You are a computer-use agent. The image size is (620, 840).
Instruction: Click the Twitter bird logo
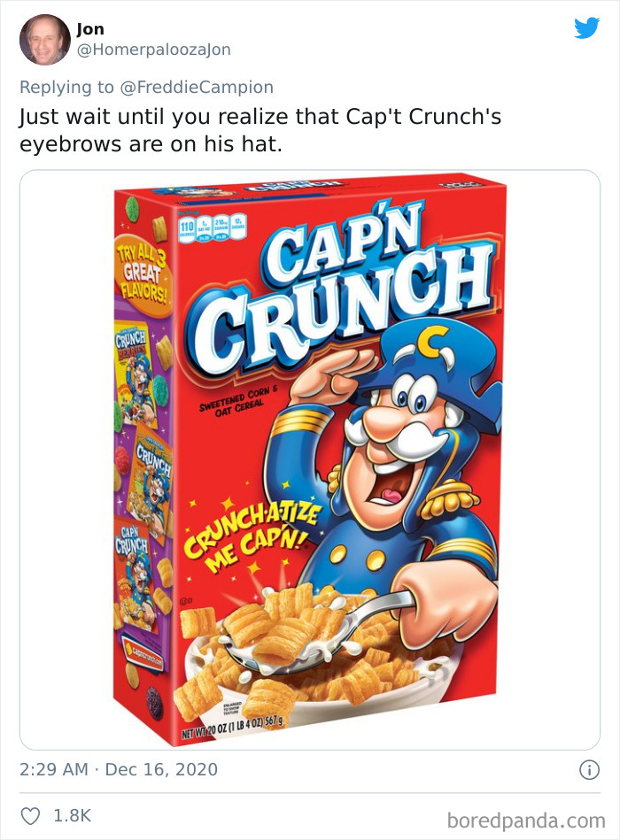(586, 28)
